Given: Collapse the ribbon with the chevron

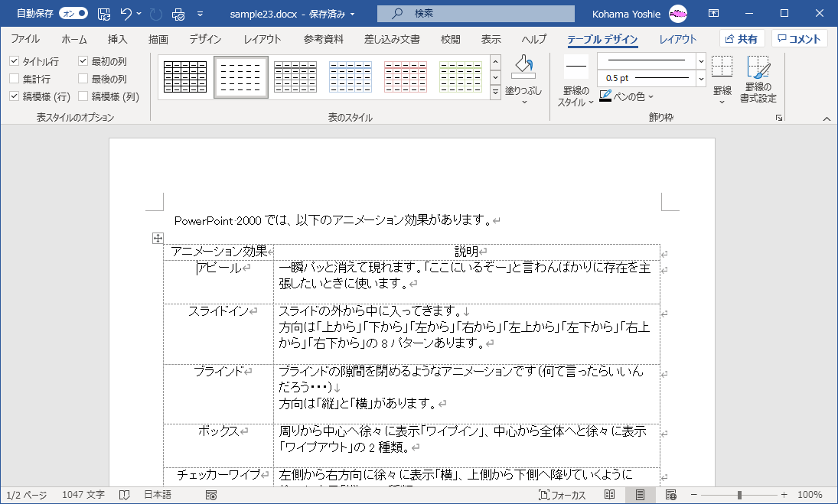Looking at the screenshot, I should pyautogui.click(x=827, y=119).
